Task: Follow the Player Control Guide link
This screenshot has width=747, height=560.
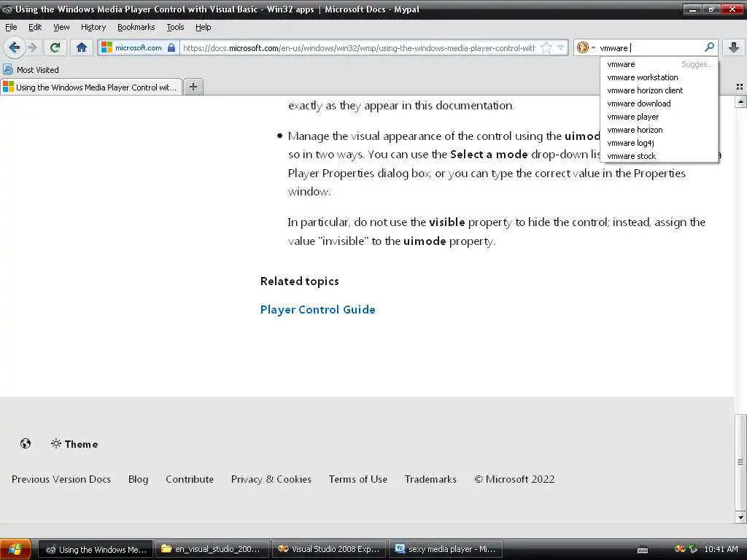Action: pos(318,309)
